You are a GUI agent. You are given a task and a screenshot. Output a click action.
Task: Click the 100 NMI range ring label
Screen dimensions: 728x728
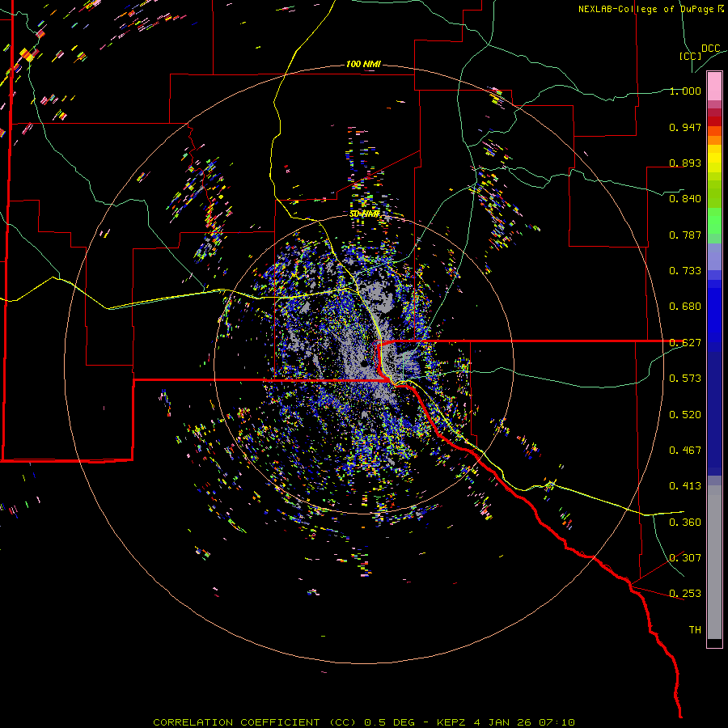pyautogui.click(x=363, y=64)
